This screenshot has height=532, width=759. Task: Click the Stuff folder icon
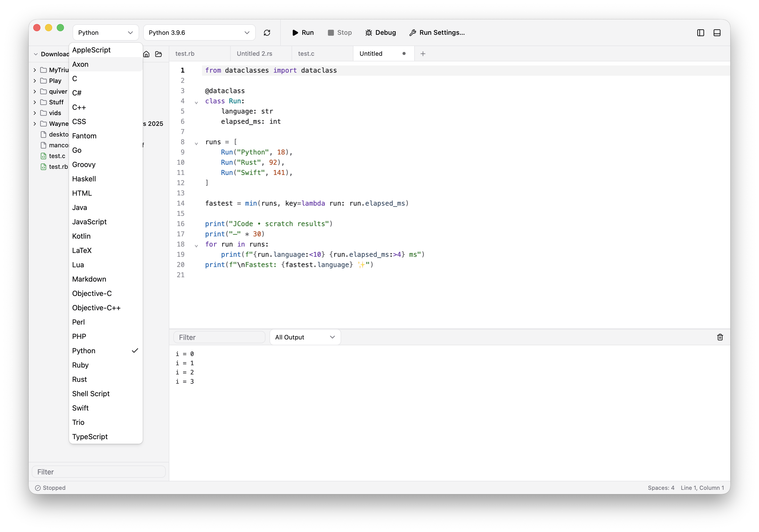(43, 102)
